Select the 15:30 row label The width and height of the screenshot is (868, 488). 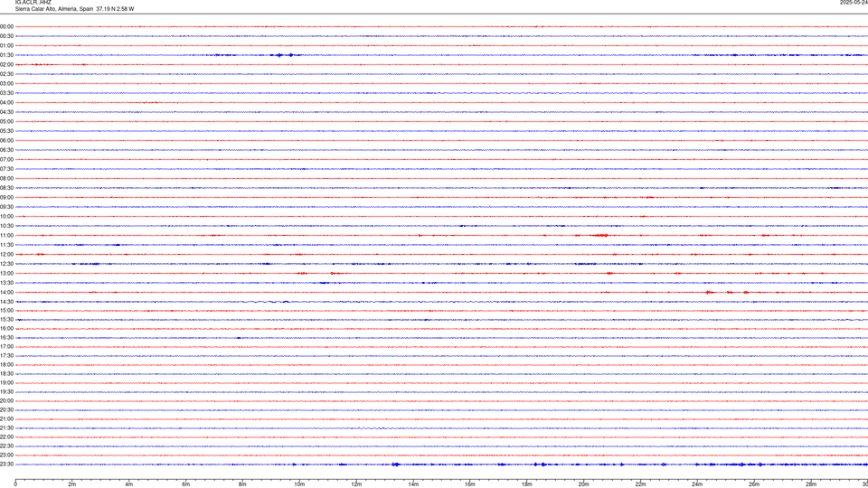pyautogui.click(x=6, y=319)
